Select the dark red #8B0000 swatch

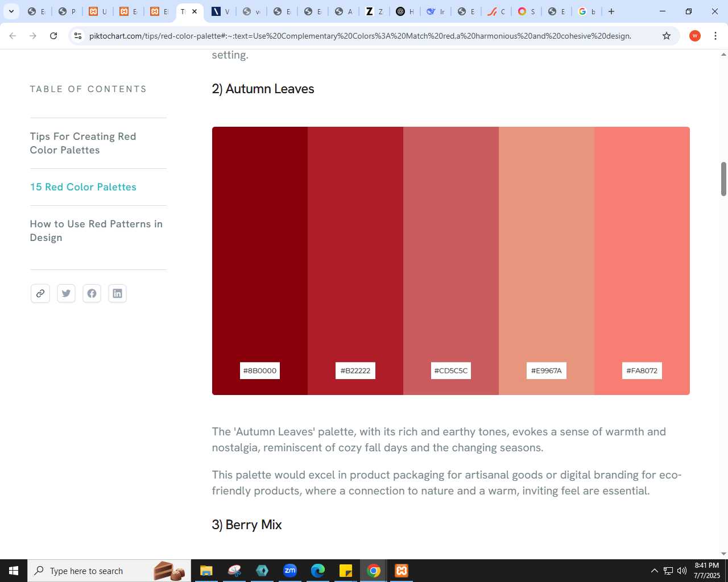[x=260, y=261]
